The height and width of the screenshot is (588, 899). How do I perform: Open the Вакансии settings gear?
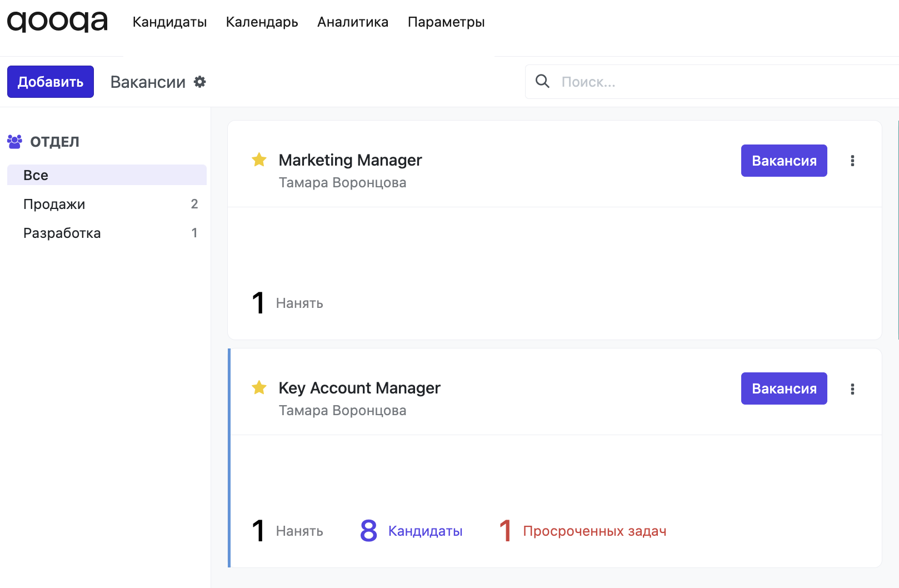click(x=199, y=82)
